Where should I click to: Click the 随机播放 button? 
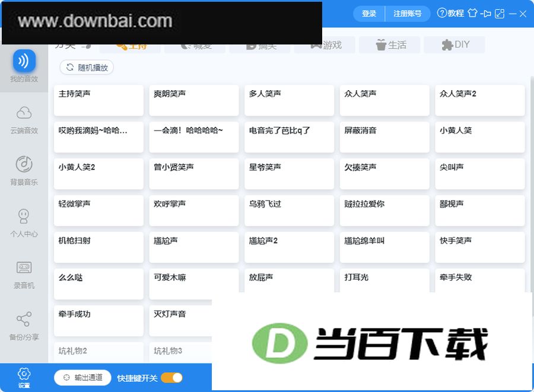[x=87, y=68]
